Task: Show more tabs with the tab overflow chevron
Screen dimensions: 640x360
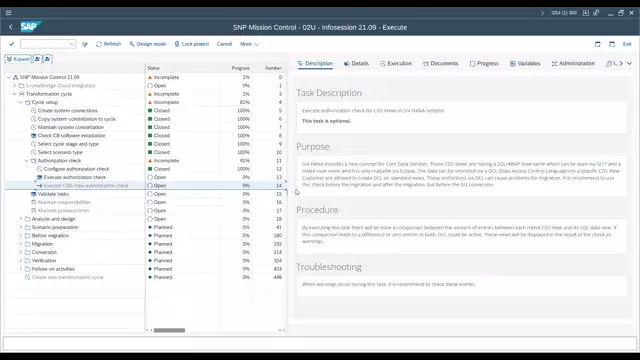Action: [x=621, y=64]
